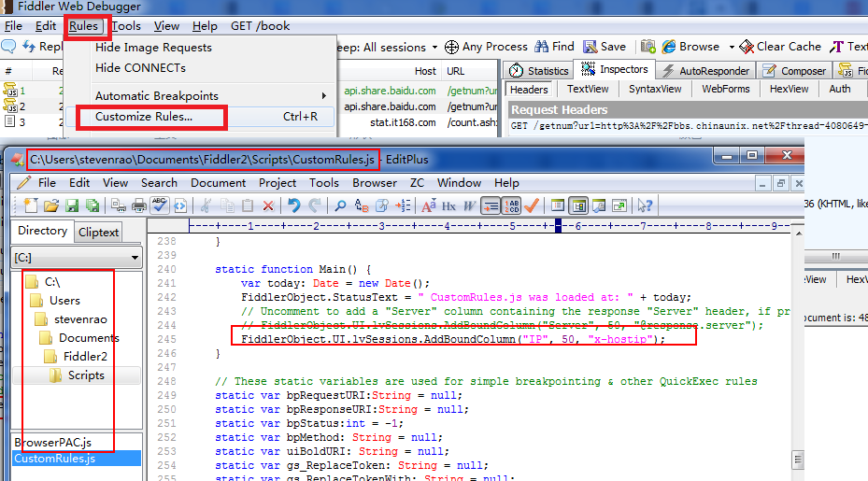Click the Undo arrow icon
The height and width of the screenshot is (481, 868).
click(294, 205)
